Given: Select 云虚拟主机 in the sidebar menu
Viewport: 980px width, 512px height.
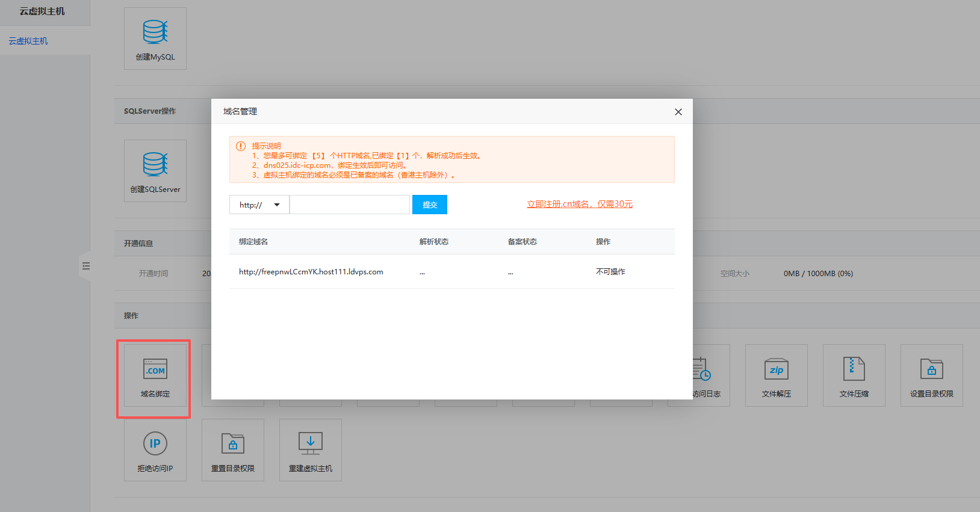Looking at the screenshot, I should (x=28, y=41).
